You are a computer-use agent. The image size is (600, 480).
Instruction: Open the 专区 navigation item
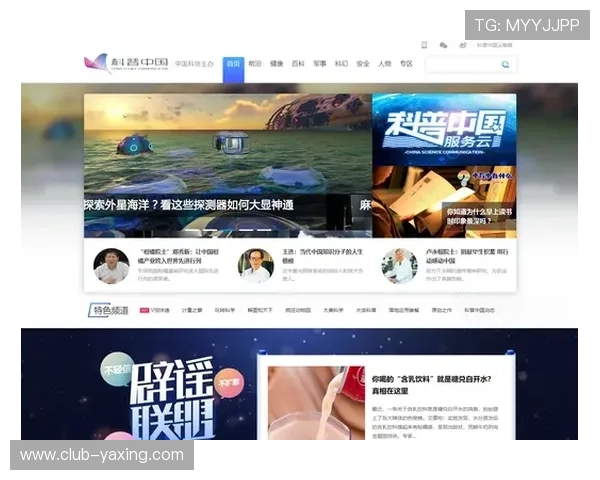point(406,64)
